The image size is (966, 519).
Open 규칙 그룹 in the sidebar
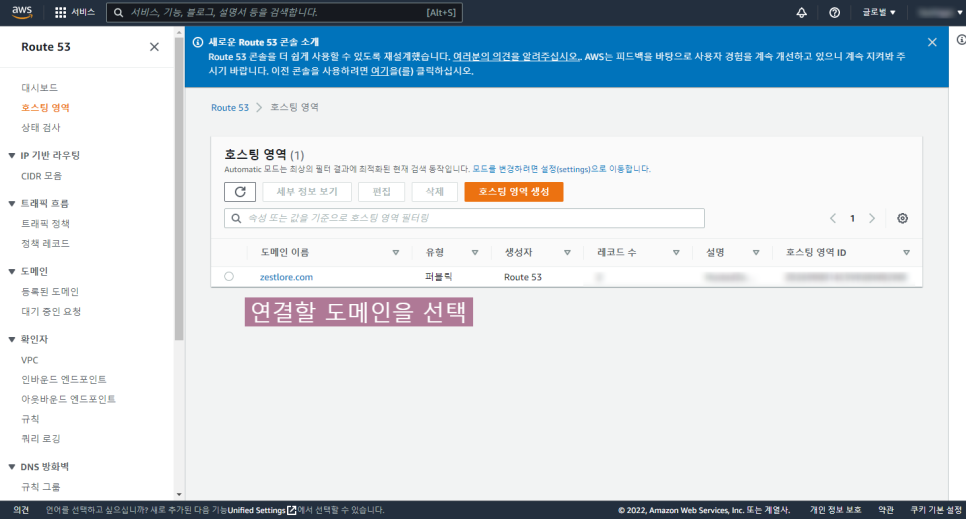pyautogui.click(x=41, y=487)
